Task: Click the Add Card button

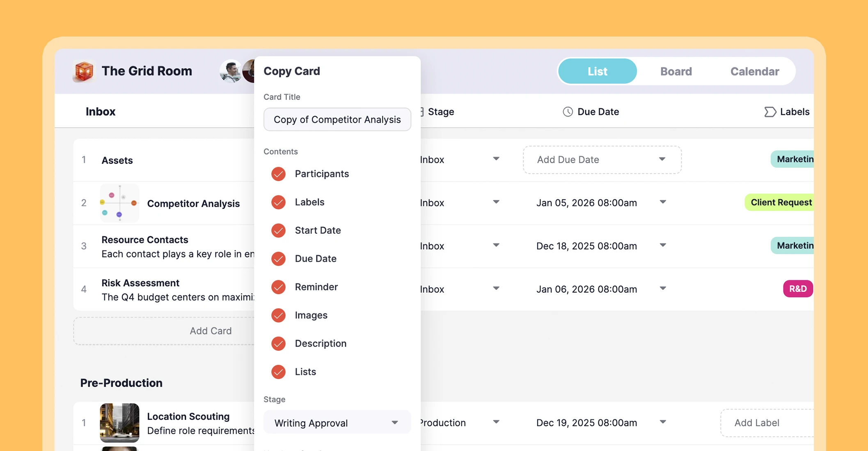Action: point(211,330)
